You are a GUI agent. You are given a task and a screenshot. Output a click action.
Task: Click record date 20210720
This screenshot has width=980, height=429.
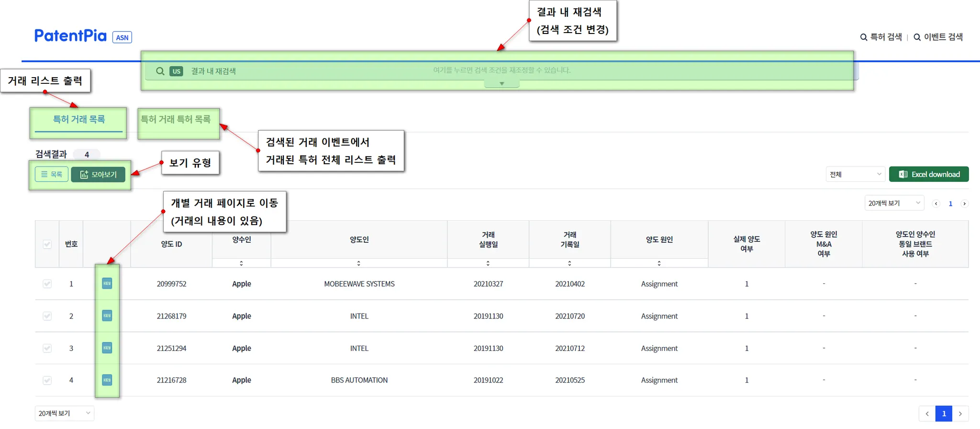click(570, 316)
